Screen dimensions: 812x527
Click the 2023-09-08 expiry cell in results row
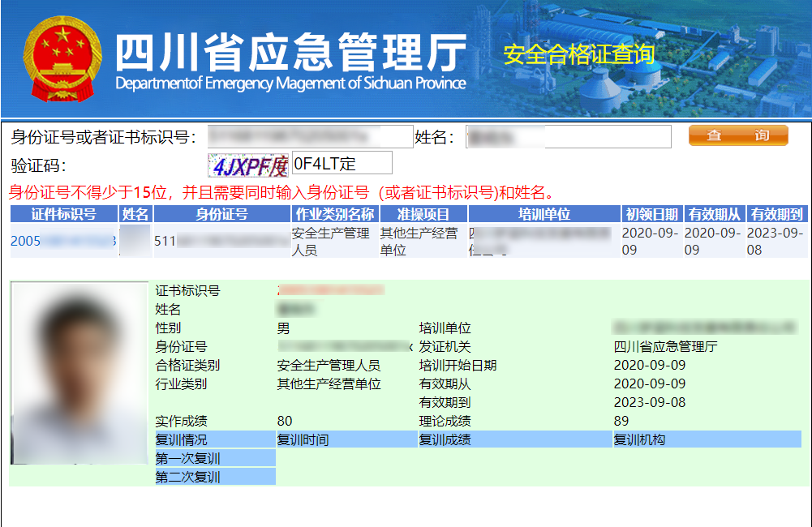point(777,242)
